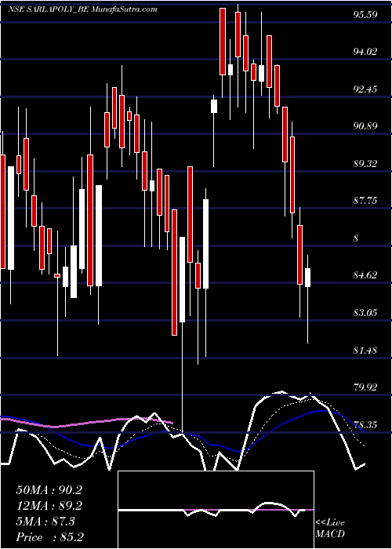Select the 92.45 price axis label
Image resolution: width=392 pixels, height=549 pixels.
click(365, 89)
